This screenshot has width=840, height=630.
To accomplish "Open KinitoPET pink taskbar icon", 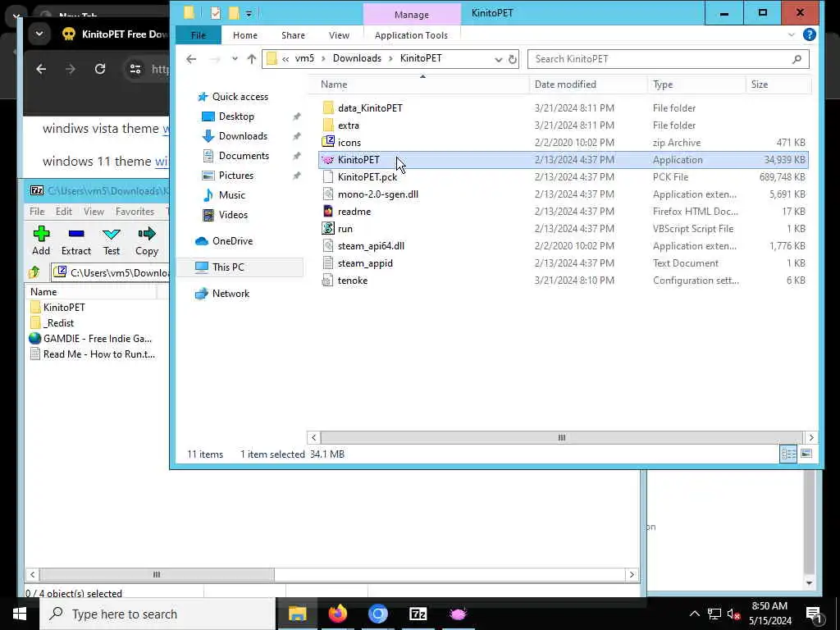I will 458,614.
